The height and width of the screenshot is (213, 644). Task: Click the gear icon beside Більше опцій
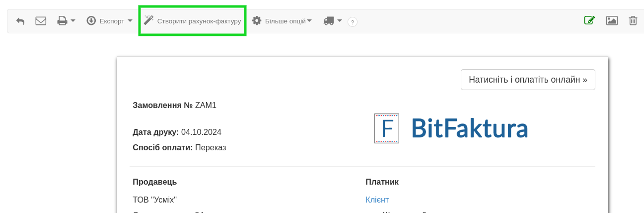point(257,21)
